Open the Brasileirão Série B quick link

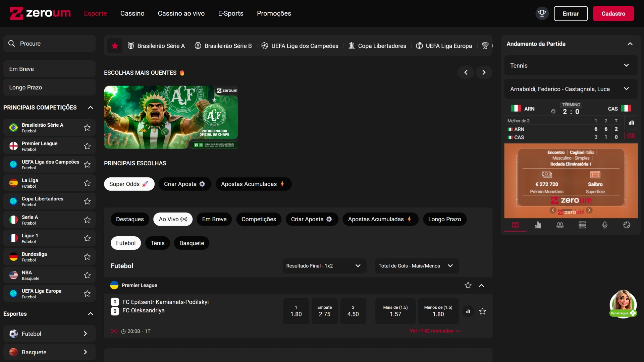pos(223,46)
